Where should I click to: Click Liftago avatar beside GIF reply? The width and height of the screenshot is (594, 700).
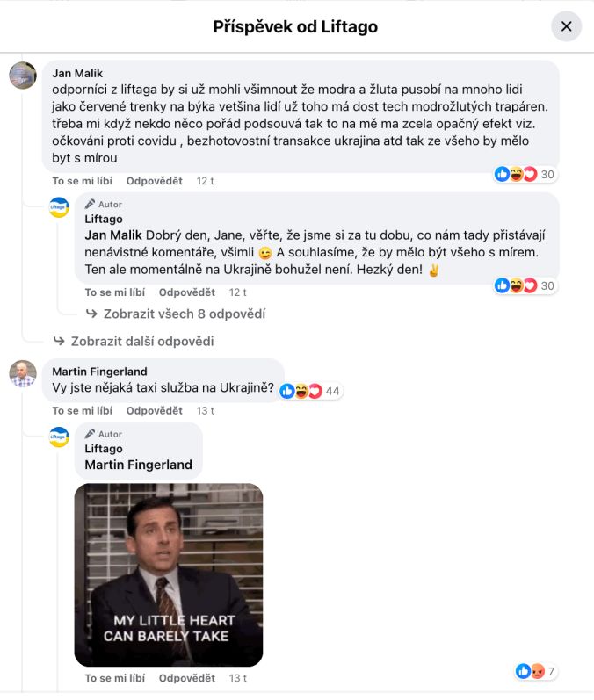click(59, 437)
